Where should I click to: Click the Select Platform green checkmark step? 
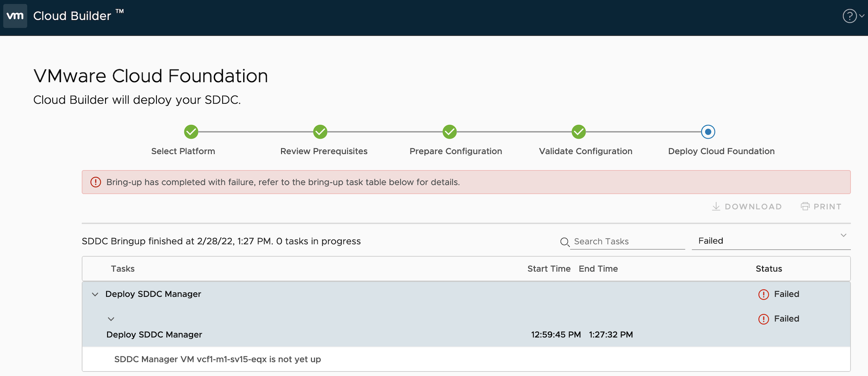coord(191,132)
